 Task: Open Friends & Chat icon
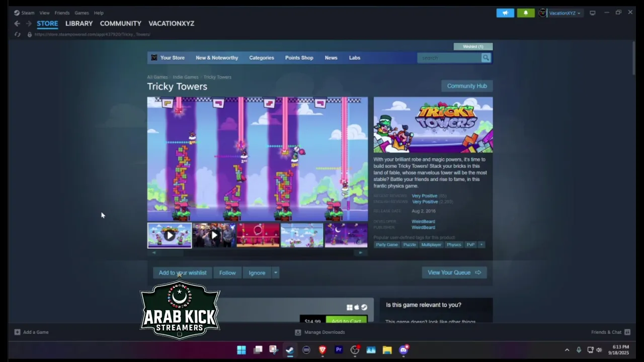(627, 332)
